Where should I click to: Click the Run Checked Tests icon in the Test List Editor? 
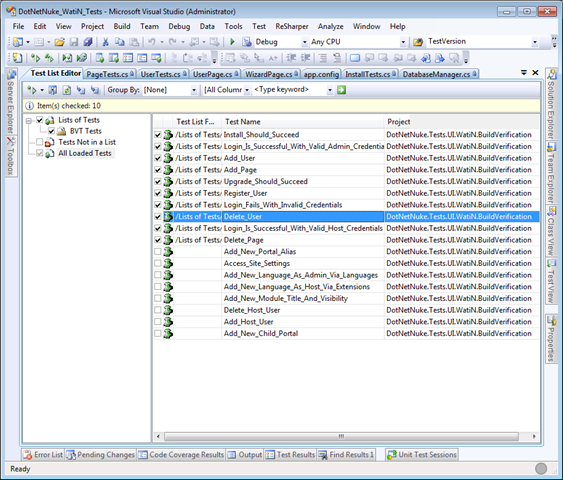(x=32, y=90)
